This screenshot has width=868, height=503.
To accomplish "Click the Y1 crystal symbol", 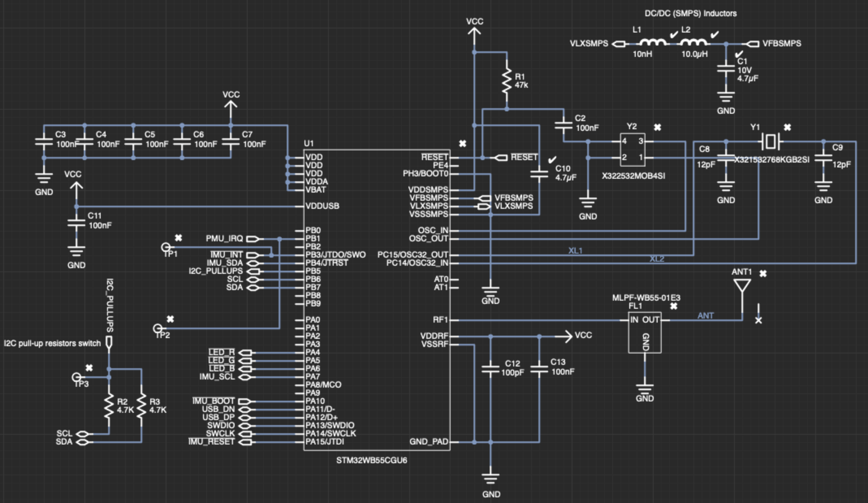I will (x=770, y=141).
